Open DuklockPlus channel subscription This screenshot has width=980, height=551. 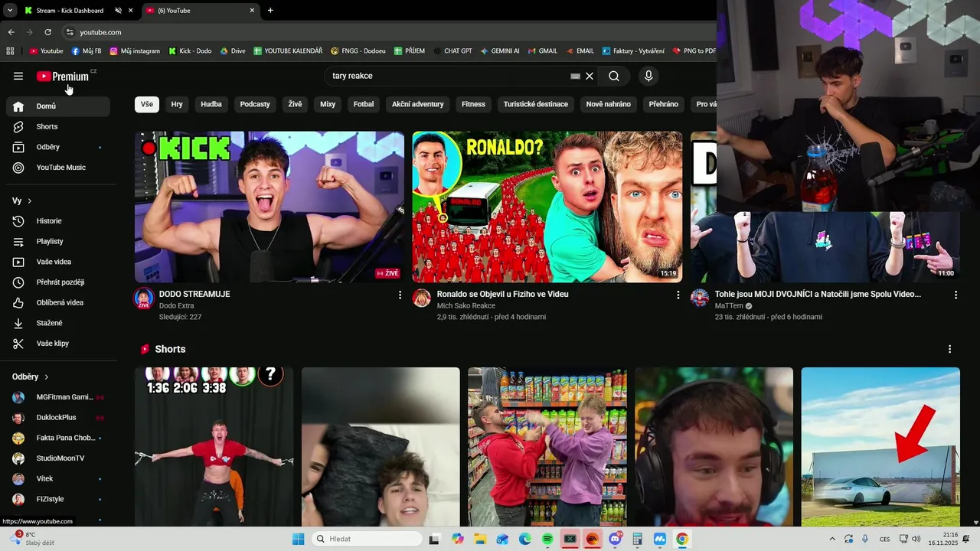pyautogui.click(x=58, y=418)
